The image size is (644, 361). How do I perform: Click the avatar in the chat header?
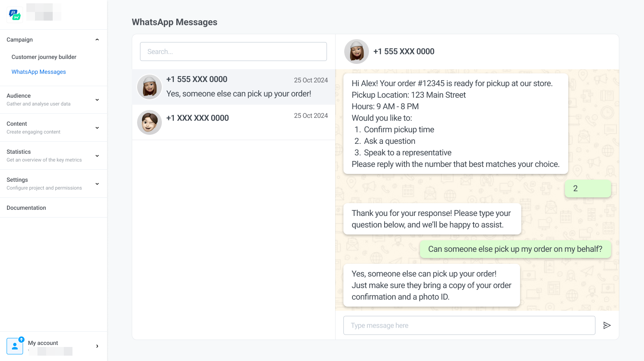357,52
